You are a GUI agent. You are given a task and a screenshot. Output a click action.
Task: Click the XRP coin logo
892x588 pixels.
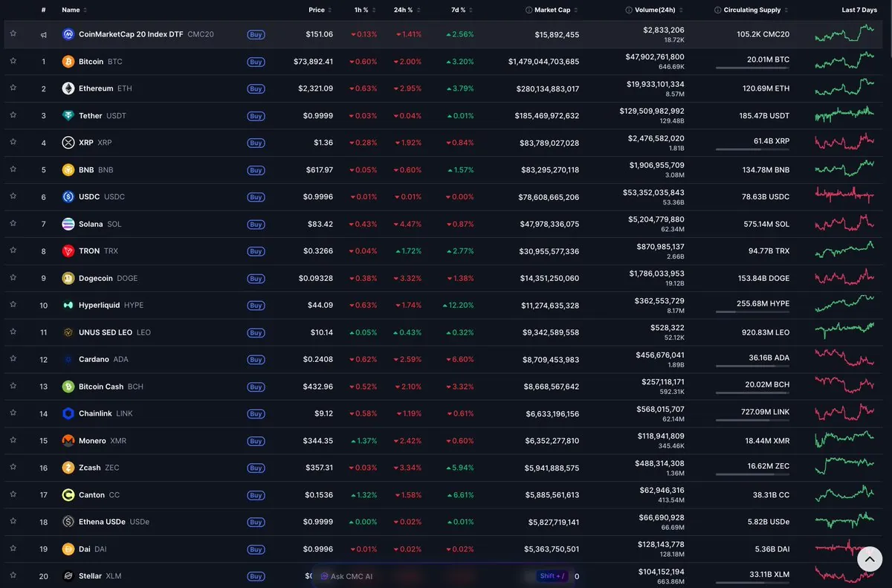tap(68, 143)
